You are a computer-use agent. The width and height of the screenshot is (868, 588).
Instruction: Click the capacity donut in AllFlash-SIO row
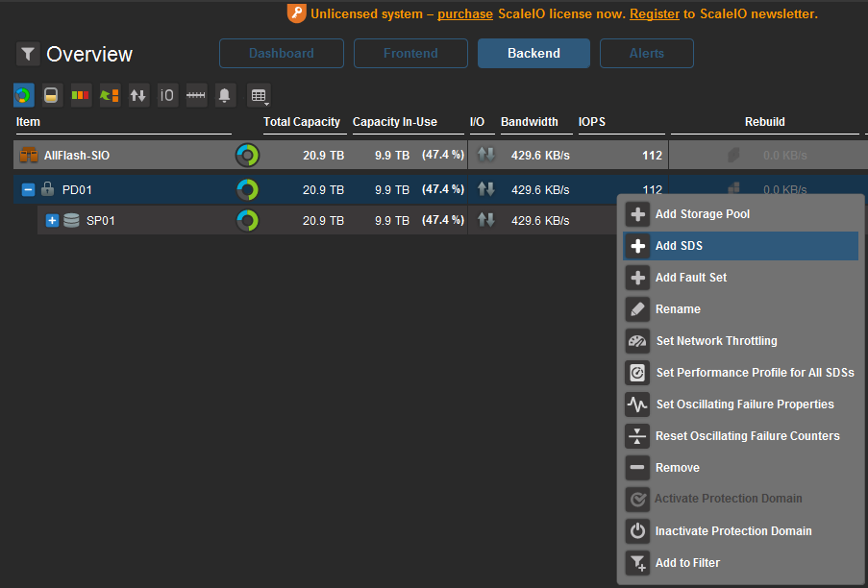click(247, 155)
